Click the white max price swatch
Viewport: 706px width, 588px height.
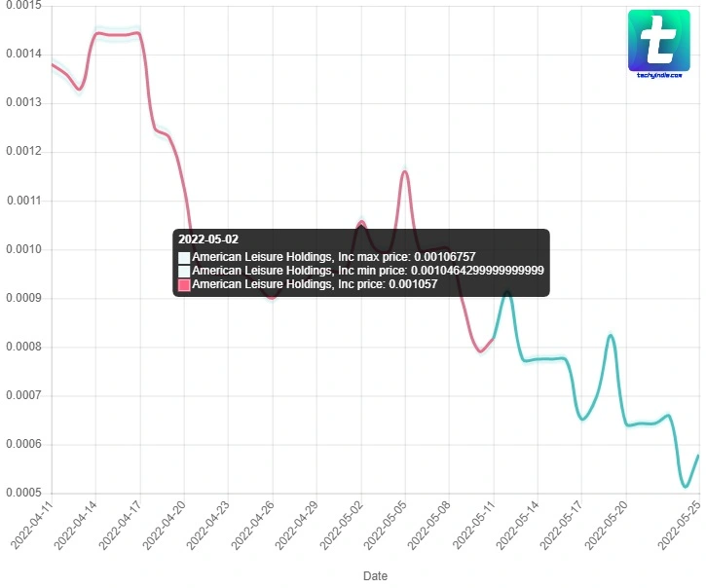click(184, 256)
